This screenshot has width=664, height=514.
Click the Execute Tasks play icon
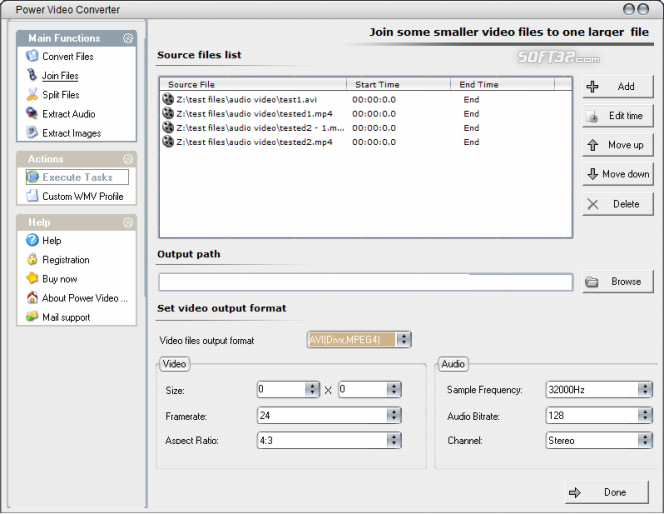point(33,177)
